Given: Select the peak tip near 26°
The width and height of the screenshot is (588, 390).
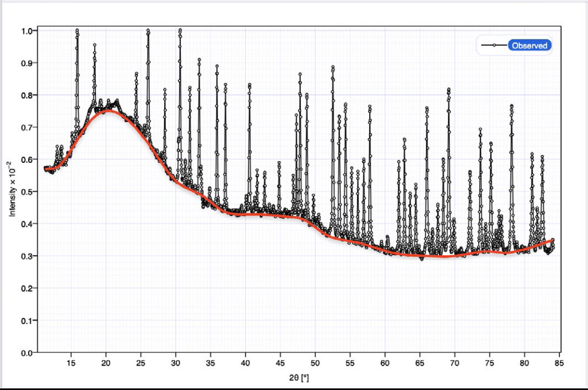Looking at the screenshot, I should click(x=148, y=30).
